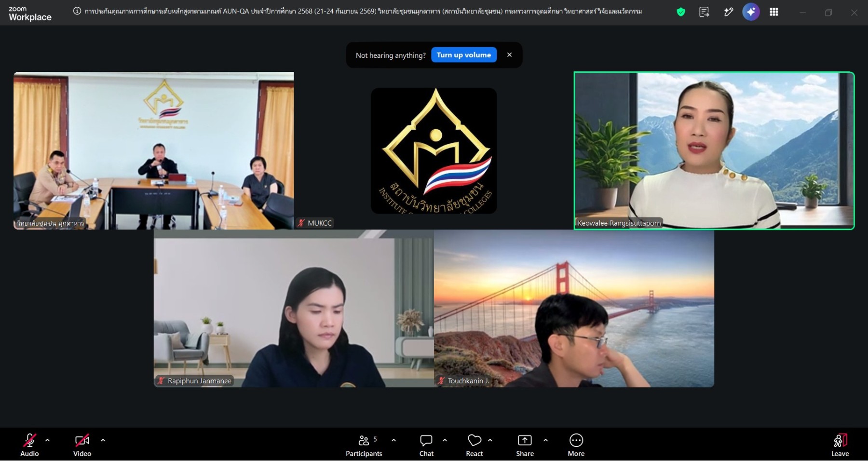The image size is (868, 461).
Task: Select Keowalee Rangsisuttaporn's video tile
Action: coord(714,150)
